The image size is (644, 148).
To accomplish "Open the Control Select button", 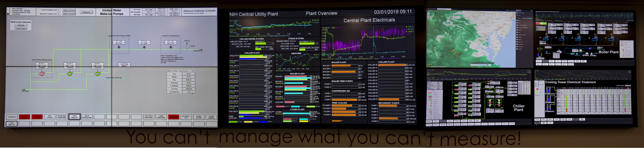I will click(21, 28).
